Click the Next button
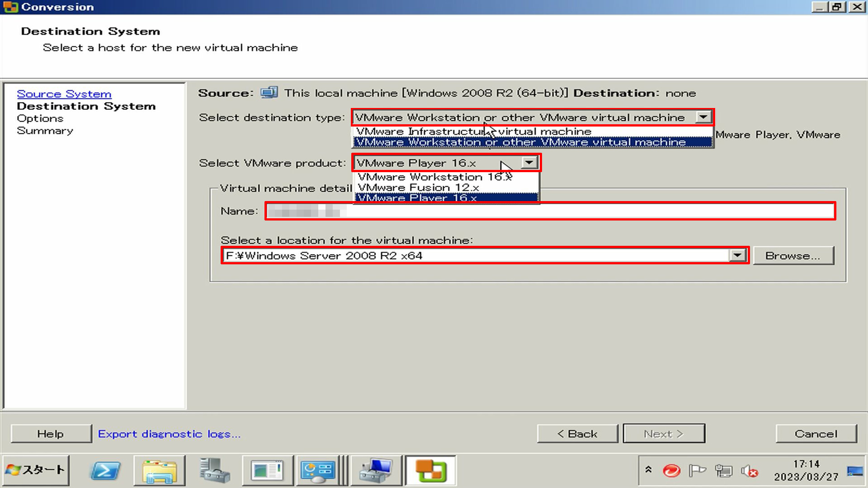The height and width of the screenshot is (488, 868). click(x=664, y=433)
